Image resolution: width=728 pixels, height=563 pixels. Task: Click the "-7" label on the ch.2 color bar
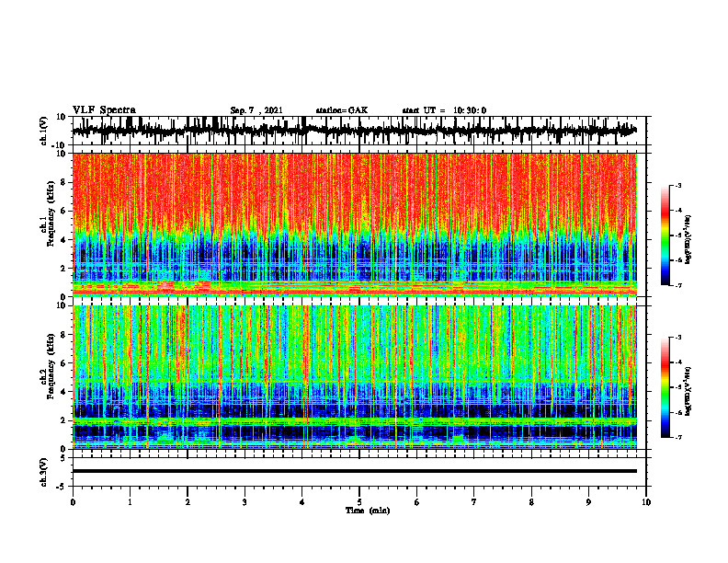677,438
